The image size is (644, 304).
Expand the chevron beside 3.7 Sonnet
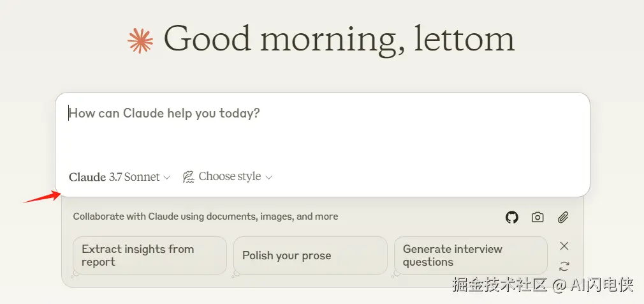click(x=167, y=178)
